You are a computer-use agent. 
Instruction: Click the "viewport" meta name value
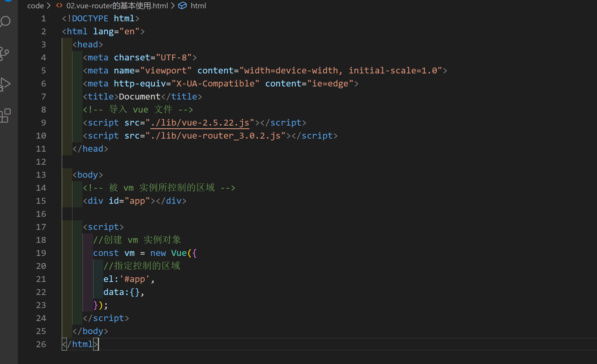[x=166, y=70]
